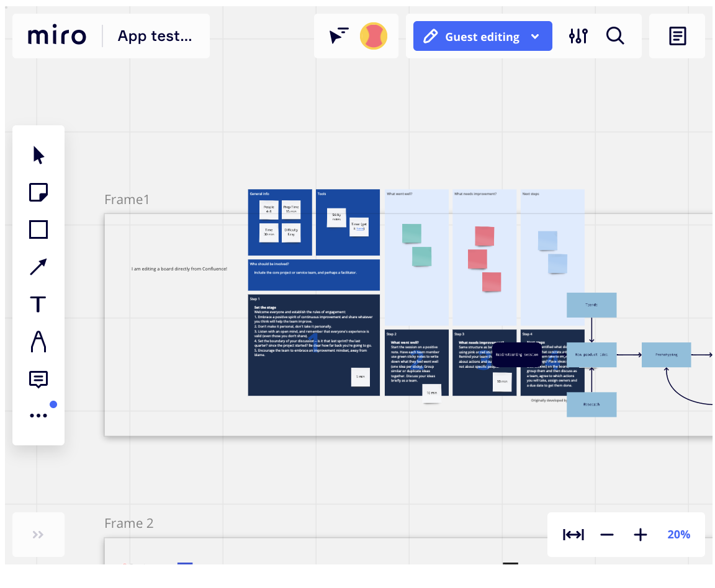Screen dimensions: 715x588
Task: Open the Pen drawing tool
Action: click(x=38, y=341)
